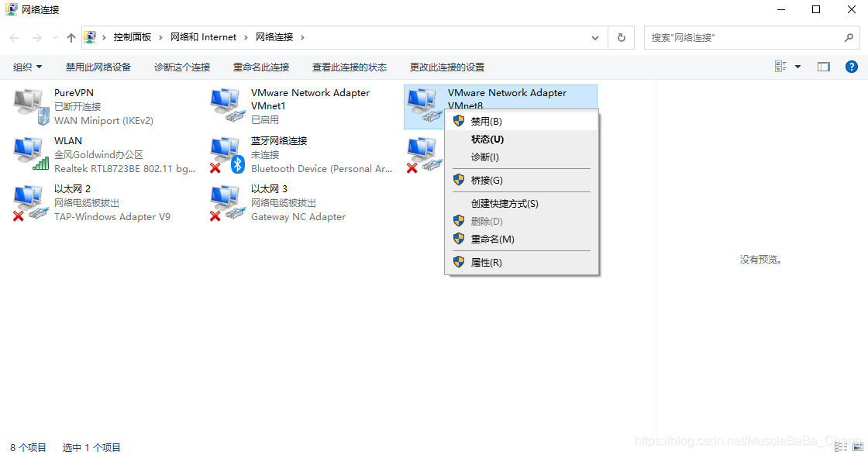Viewport: 868px width, 455px height.
Task: Select the VMnet1 adapter icon
Action: click(228, 105)
